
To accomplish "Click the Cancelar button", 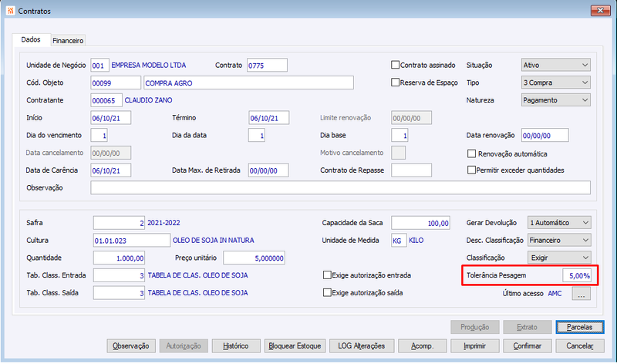I will tap(580, 346).
